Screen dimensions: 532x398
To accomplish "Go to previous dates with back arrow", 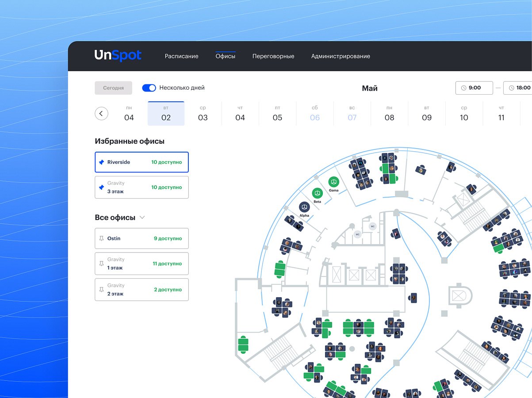I will click(101, 114).
